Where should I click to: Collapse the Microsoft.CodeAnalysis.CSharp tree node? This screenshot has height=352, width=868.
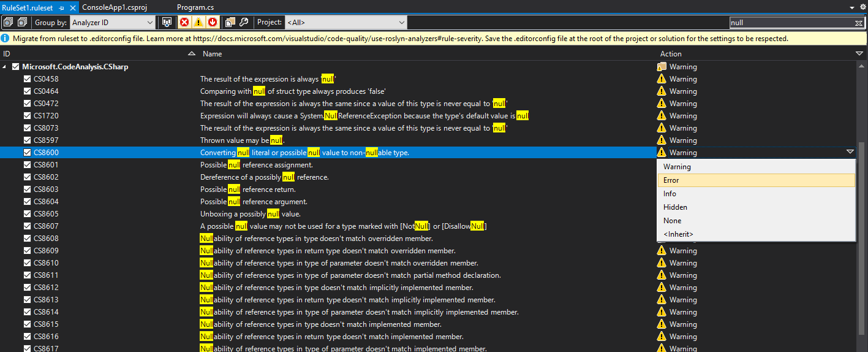(6, 67)
